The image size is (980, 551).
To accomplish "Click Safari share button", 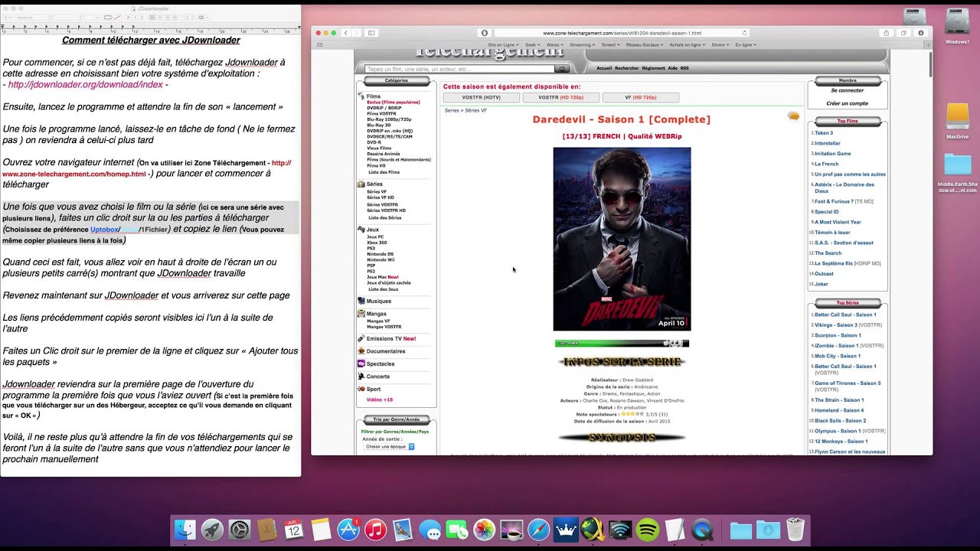I will tap(887, 33).
